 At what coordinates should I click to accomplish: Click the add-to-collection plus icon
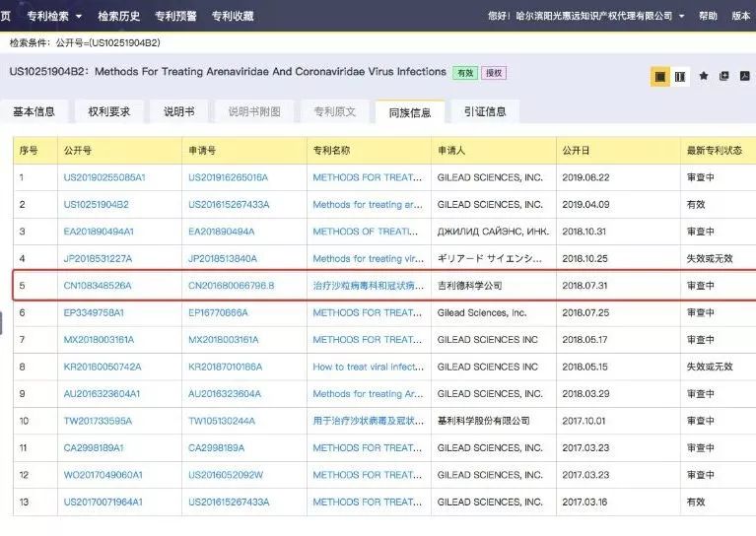[x=723, y=76]
